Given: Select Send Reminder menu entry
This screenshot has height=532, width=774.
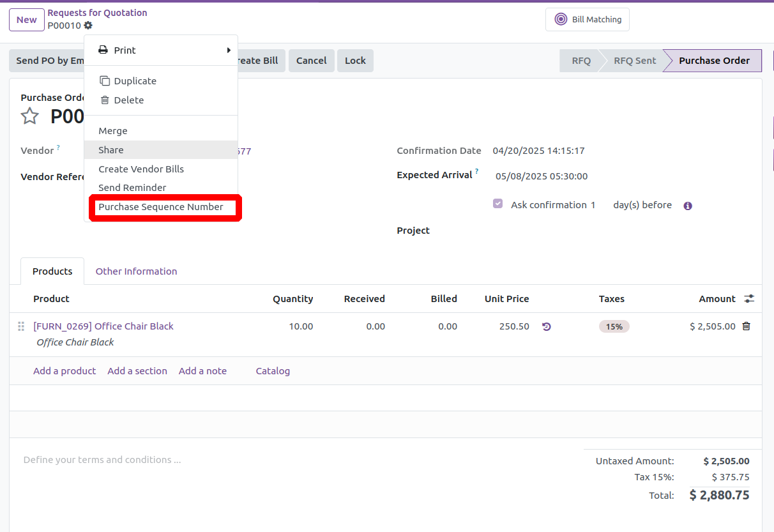Looking at the screenshot, I should point(161,188).
